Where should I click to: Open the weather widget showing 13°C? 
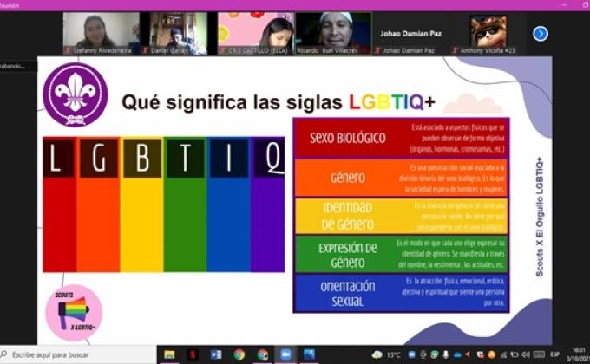coord(388,354)
